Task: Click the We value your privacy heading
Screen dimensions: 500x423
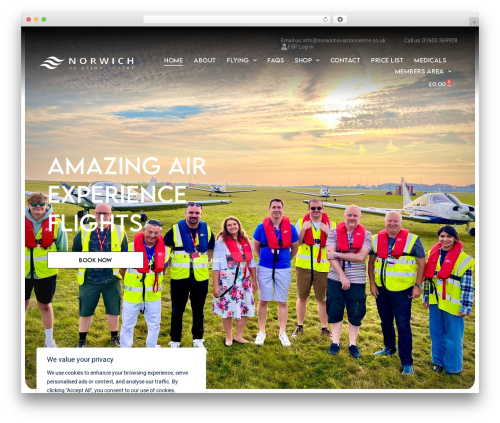Action: pyautogui.click(x=80, y=360)
